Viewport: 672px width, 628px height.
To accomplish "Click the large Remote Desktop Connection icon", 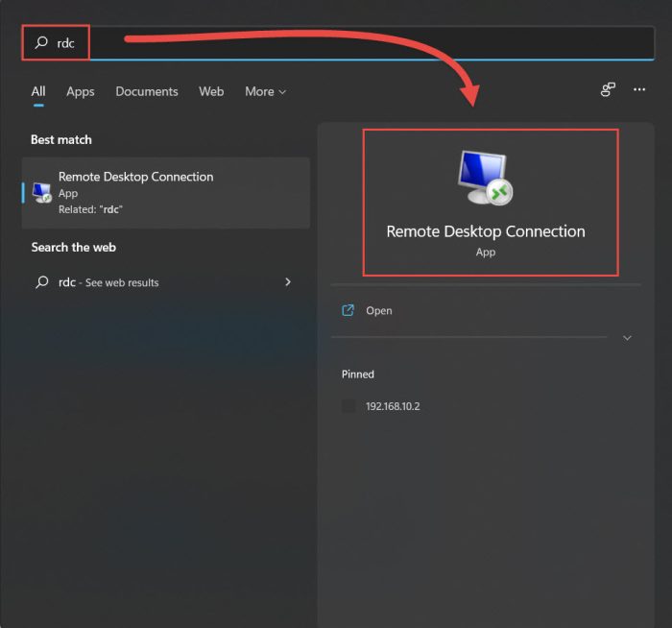I will [485, 178].
